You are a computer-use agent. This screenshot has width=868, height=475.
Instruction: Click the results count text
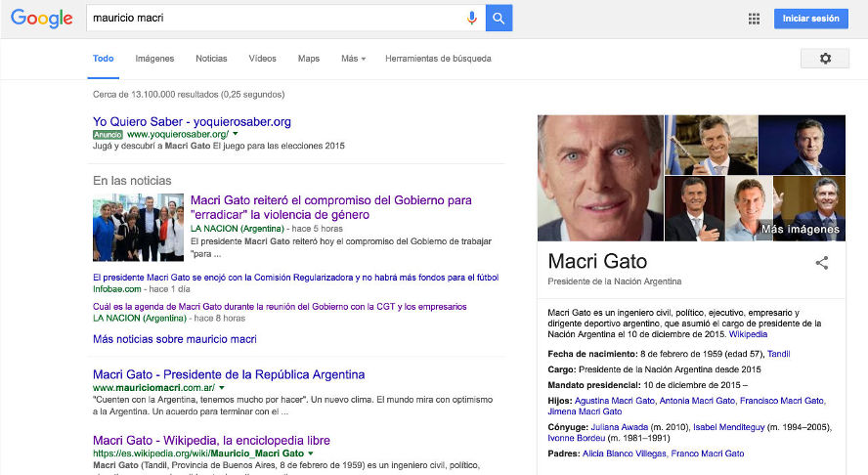point(189,95)
